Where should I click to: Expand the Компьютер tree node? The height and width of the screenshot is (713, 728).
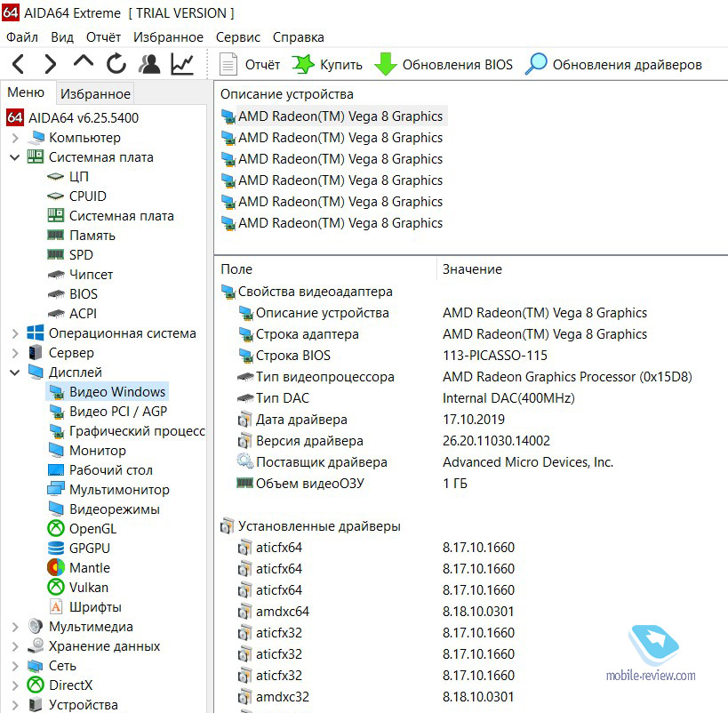[15, 138]
